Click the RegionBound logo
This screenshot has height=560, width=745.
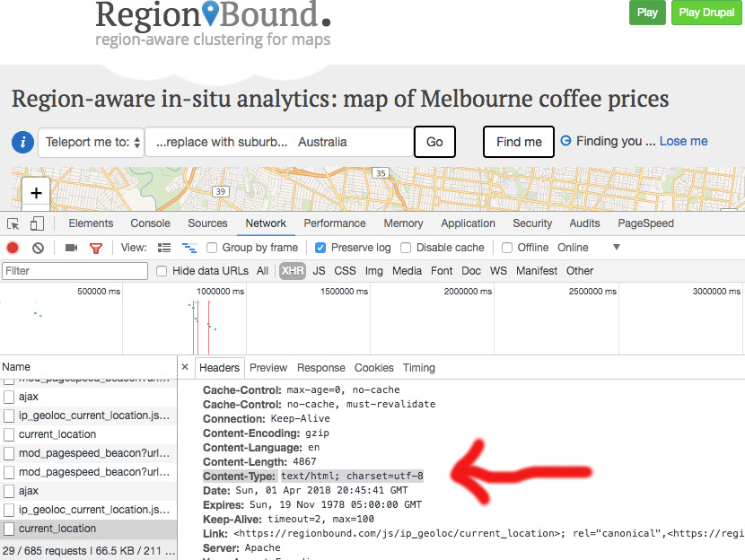click(213, 23)
